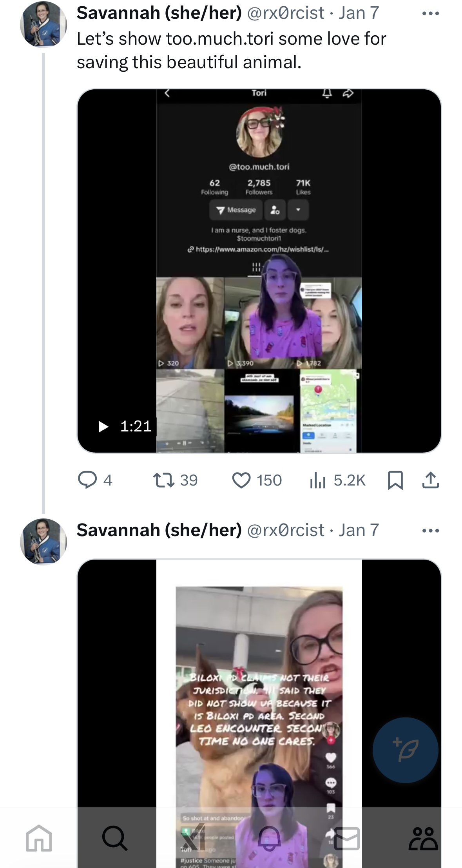Go to the Home tab
This screenshot has height=868, width=462.
[39, 838]
